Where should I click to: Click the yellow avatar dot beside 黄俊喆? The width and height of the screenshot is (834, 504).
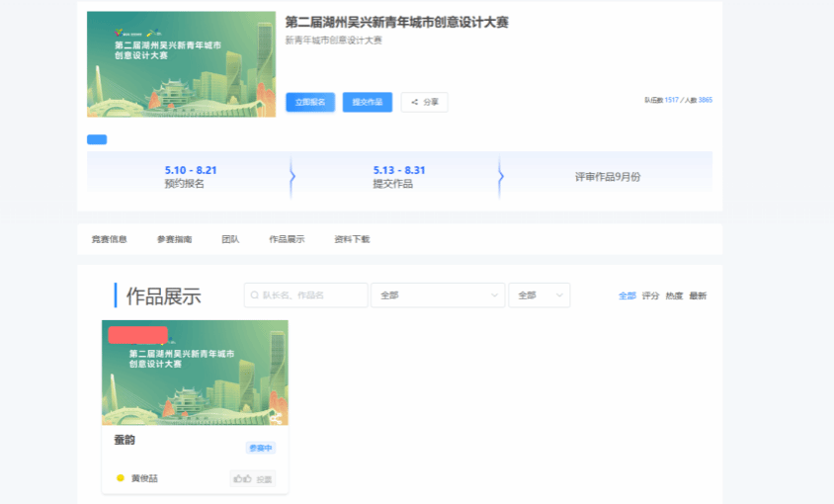click(x=121, y=478)
